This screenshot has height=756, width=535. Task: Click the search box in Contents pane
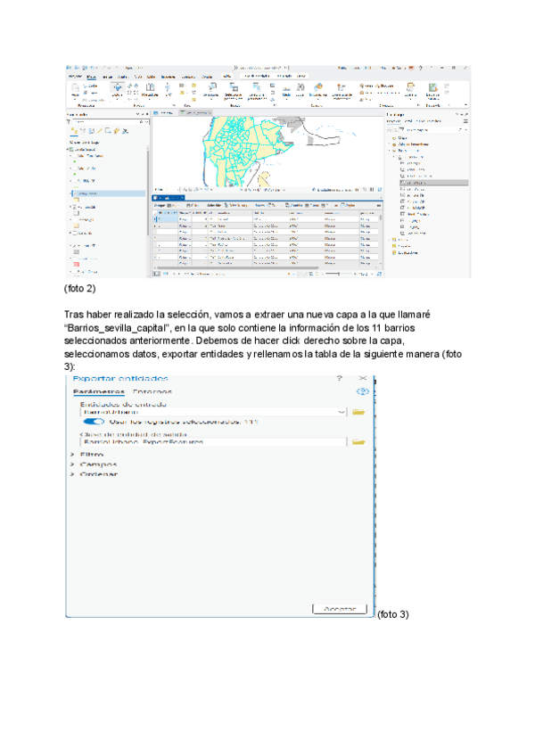[x=105, y=122]
